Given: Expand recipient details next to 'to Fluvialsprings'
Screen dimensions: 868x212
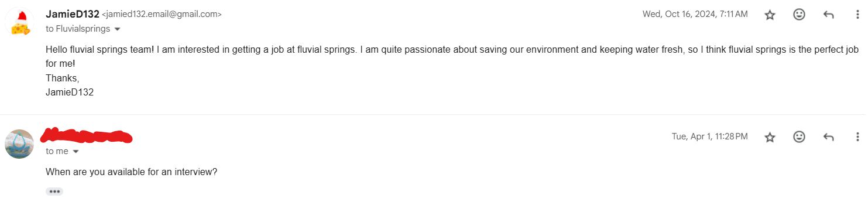Looking at the screenshot, I should click(117, 29).
